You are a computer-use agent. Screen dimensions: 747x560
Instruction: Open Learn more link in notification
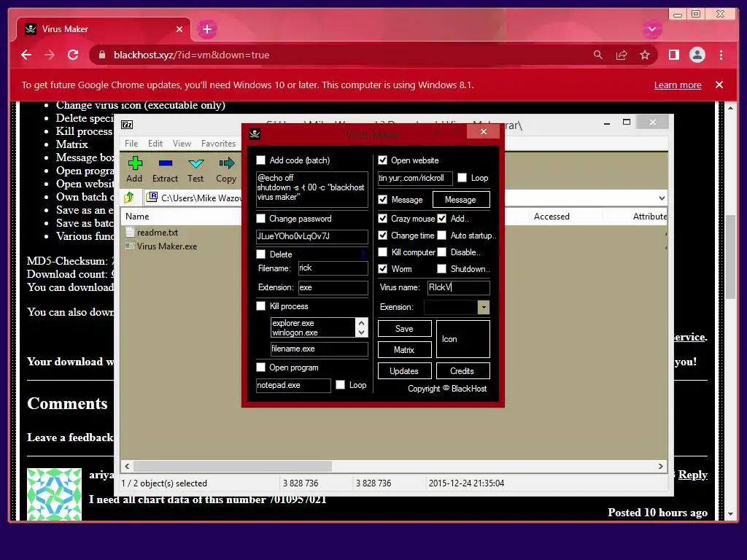678,85
